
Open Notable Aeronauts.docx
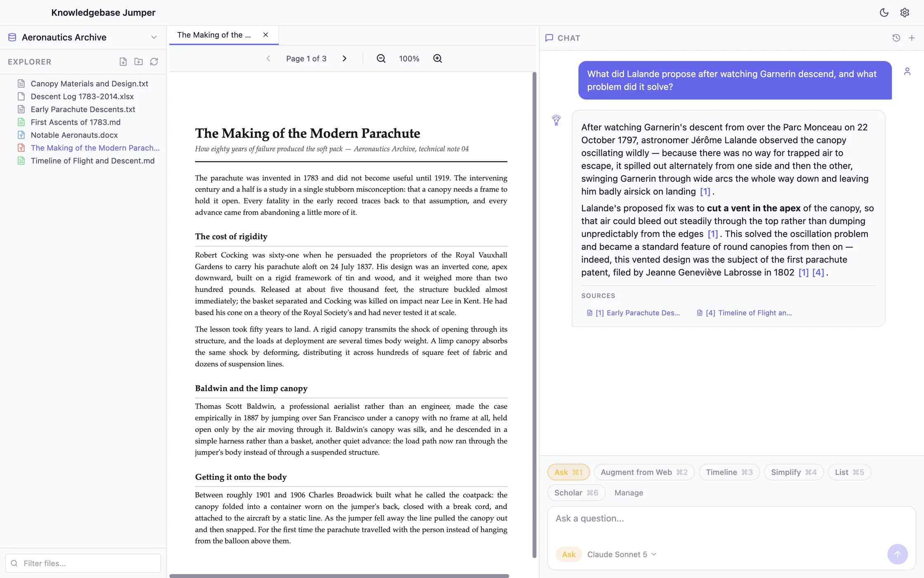click(74, 135)
